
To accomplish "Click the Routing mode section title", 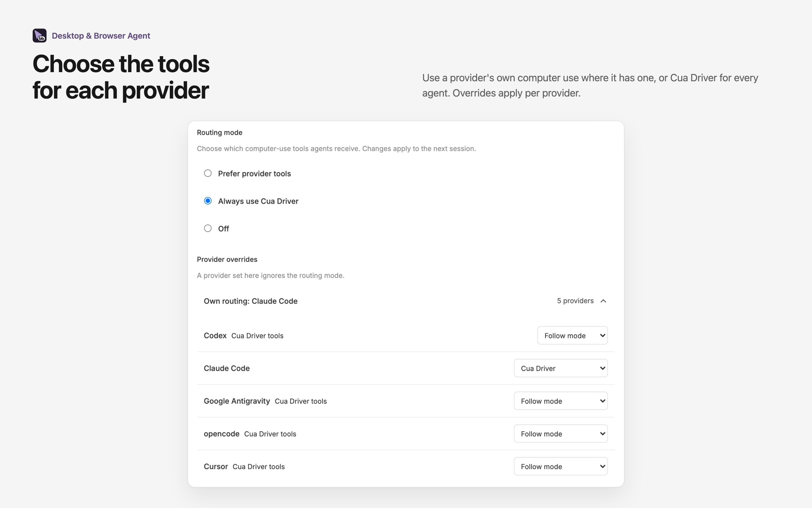I will [219, 132].
